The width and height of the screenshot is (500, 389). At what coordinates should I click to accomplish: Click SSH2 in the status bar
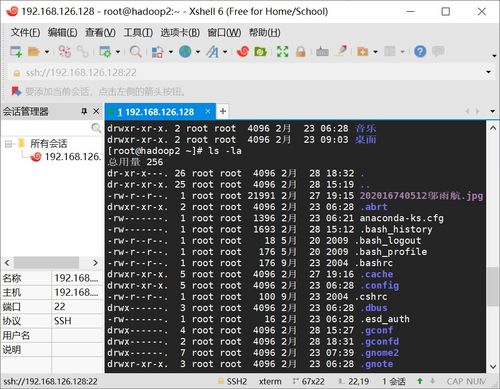pyautogui.click(x=237, y=381)
